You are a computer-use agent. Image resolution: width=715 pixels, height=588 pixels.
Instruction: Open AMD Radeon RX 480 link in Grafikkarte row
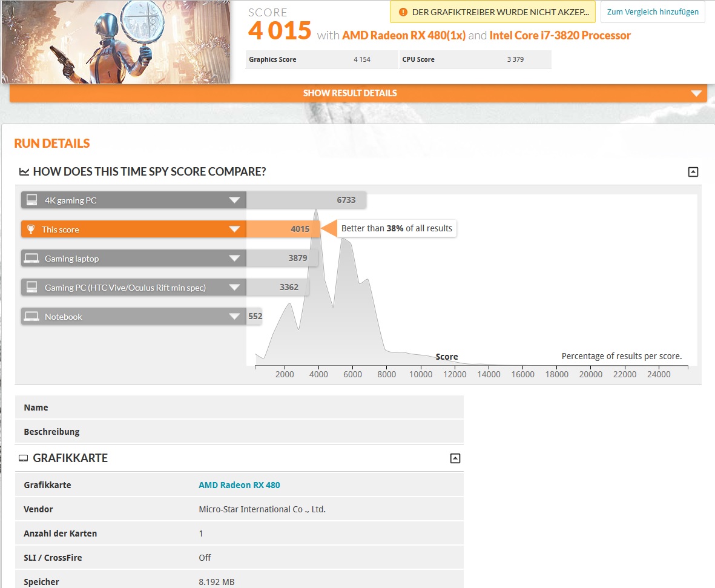tap(239, 485)
